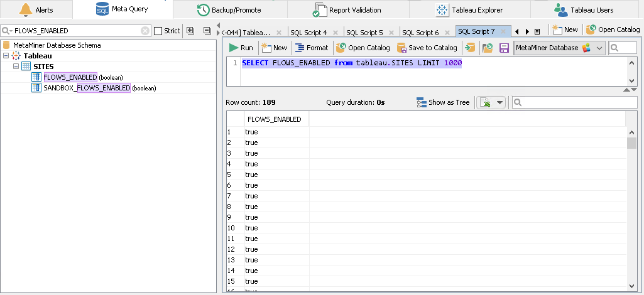Enable the Strict checkbox
The height and width of the screenshot is (295, 644).
pos(158,31)
